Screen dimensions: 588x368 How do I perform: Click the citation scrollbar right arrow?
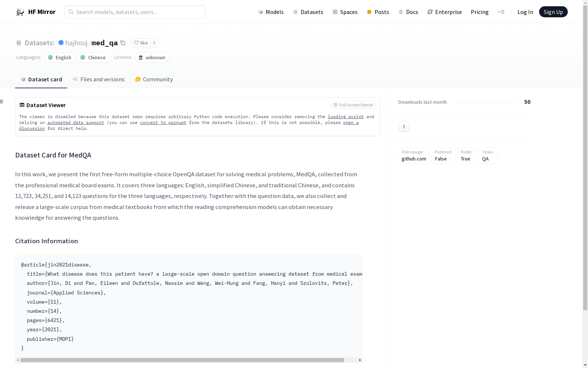click(360, 360)
